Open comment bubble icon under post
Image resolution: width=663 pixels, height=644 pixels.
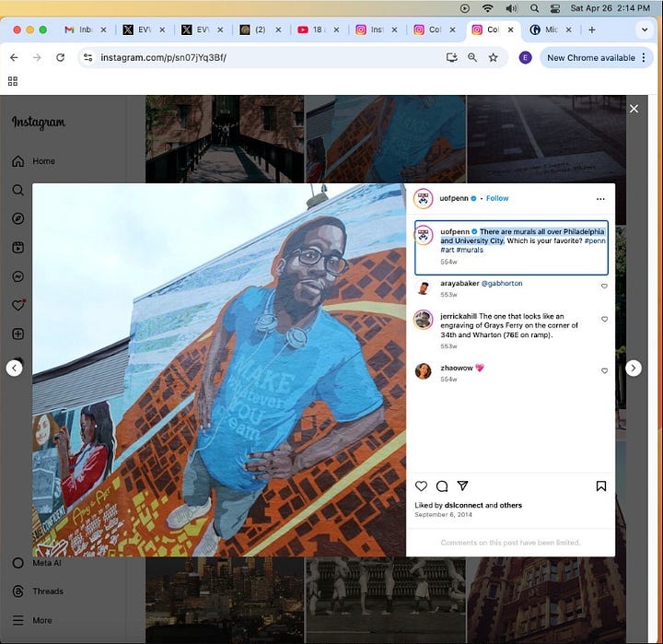442,486
